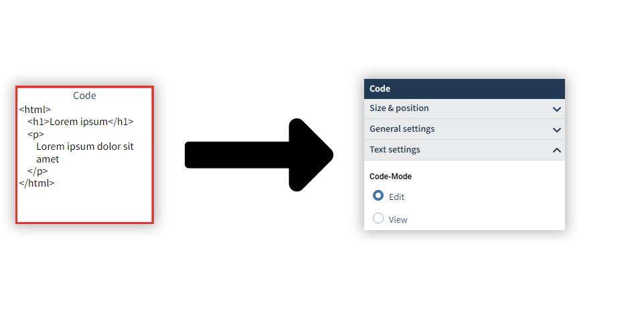Expand the Size & position section

click(400, 108)
